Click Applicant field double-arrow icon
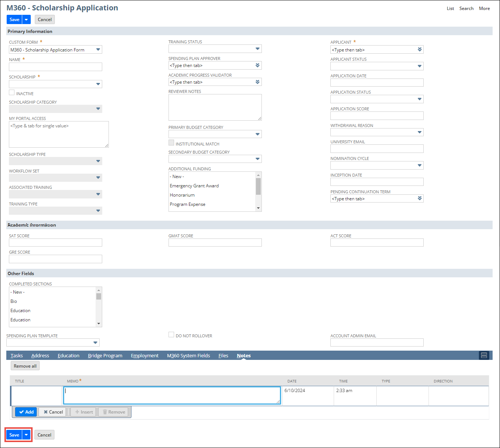This screenshot has height=448, width=500. 420,50
